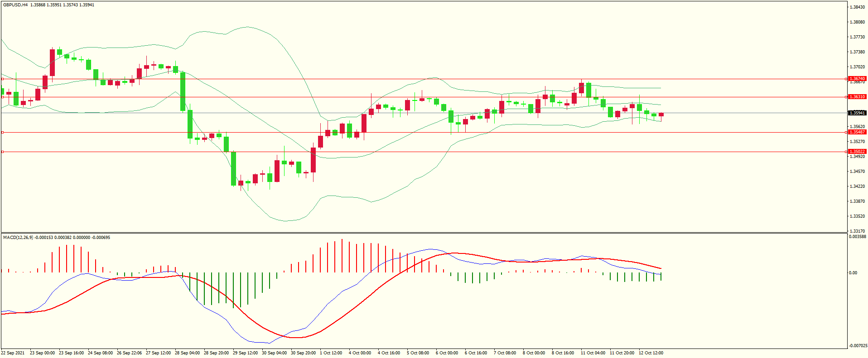Viewport: 868px width, 358px height.
Task: Click the 1 Oct 12:00 time axis label
Action: point(331,353)
